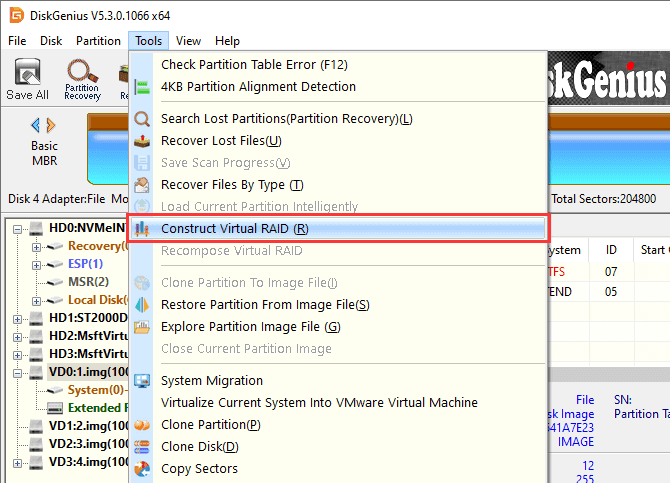Choose System Migration
Screen dimensions: 670x483
[338, 380]
